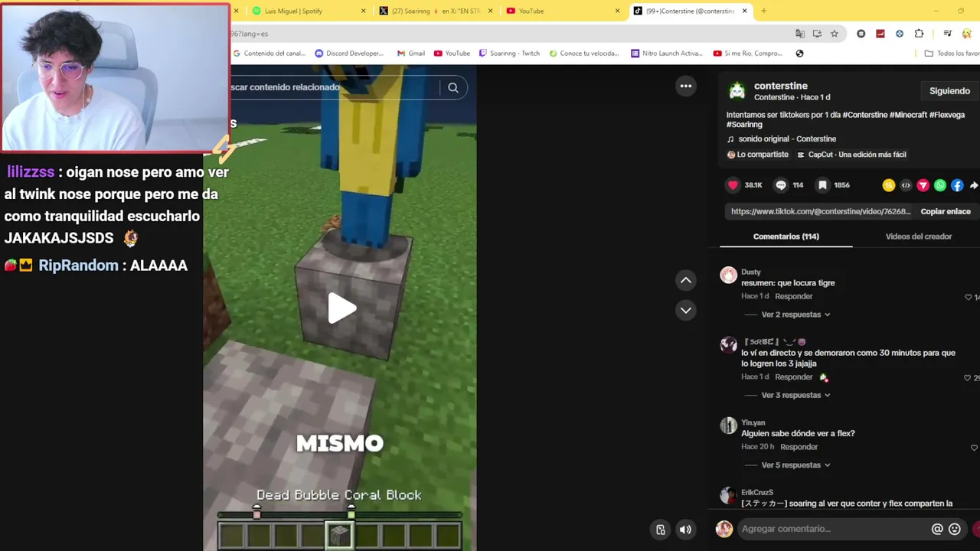Toggle the bookmark save icon

click(822, 185)
